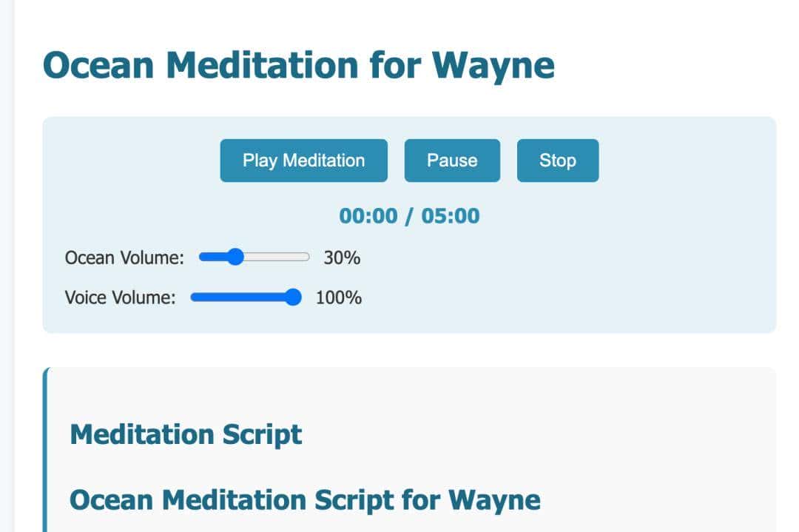Click the Play Meditation button
799x532 pixels.
[x=303, y=161]
